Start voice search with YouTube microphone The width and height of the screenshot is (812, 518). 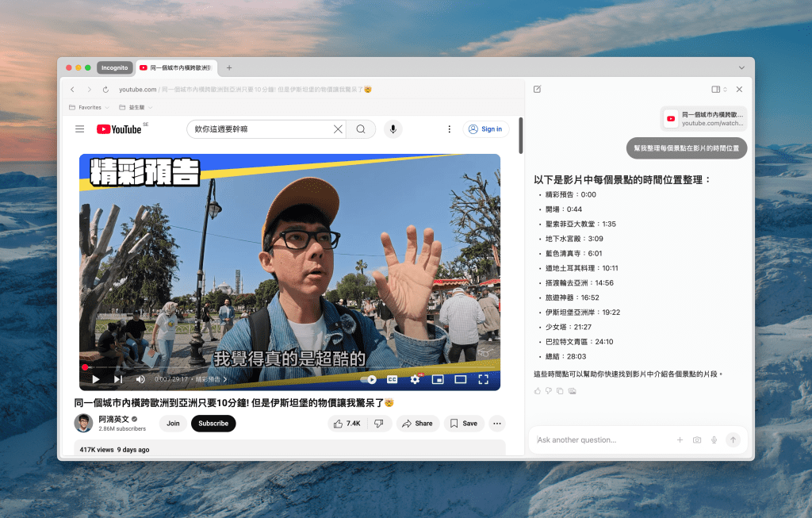click(393, 129)
